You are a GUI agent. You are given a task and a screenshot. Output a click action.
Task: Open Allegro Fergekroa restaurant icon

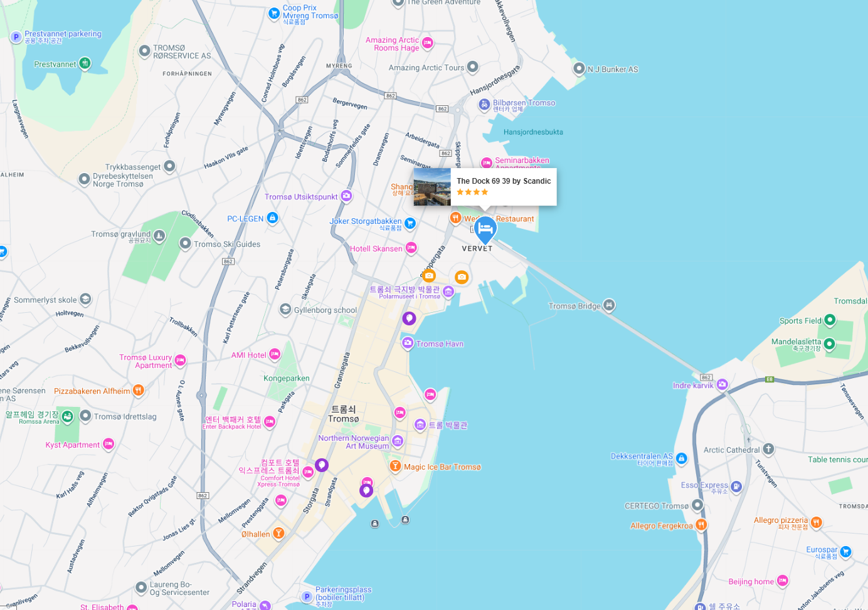tap(702, 524)
